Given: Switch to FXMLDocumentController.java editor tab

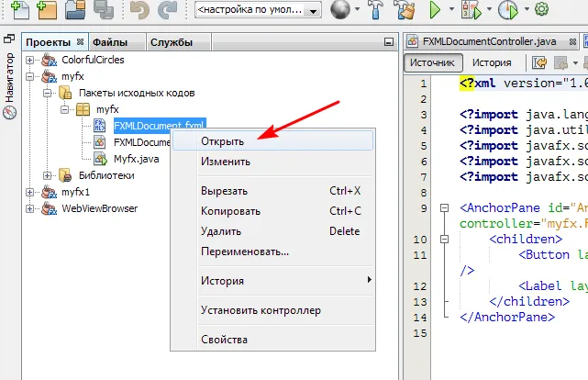Looking at the screenshot, I should (489, 41).
